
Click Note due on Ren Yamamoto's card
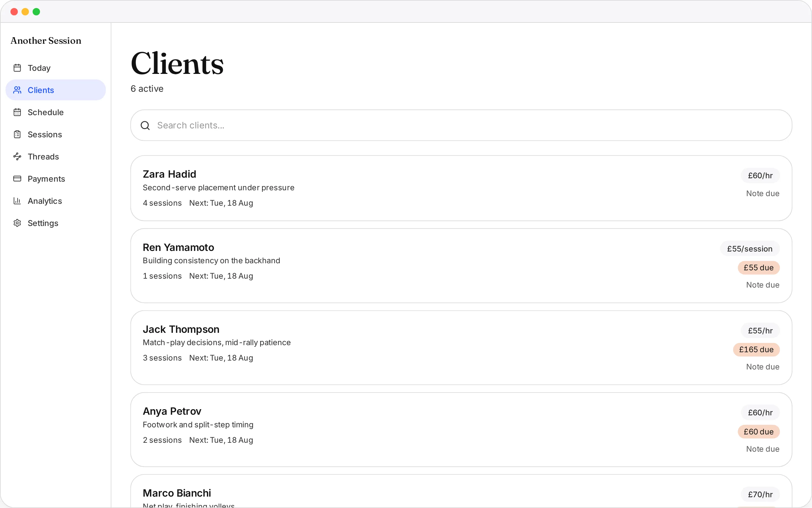[x=762, y=285]
